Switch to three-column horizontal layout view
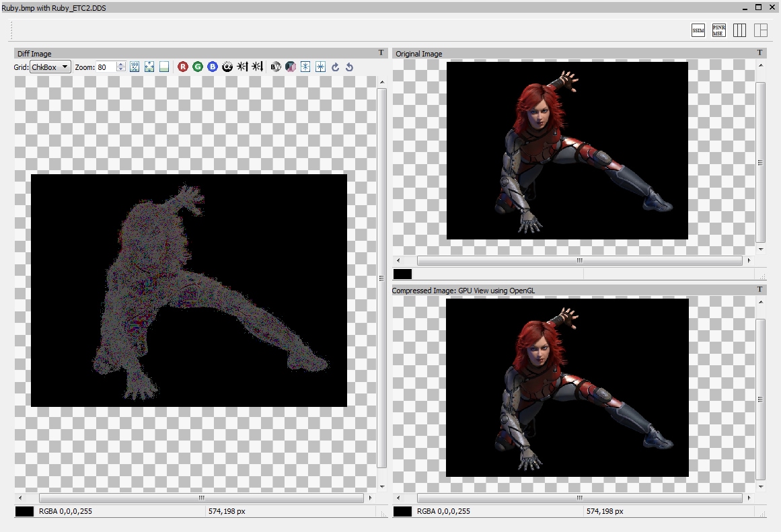The image size is (781, 532). (x=740, y=30)
